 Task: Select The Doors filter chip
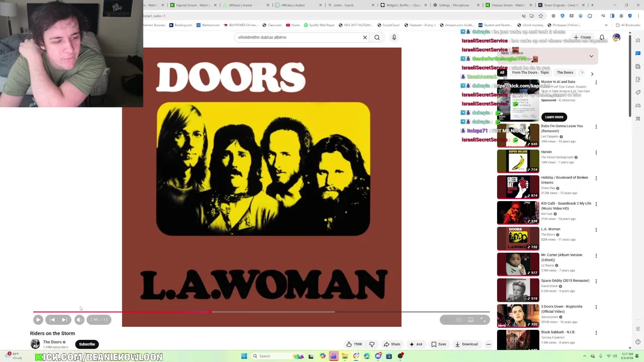(x=565, y=72)
